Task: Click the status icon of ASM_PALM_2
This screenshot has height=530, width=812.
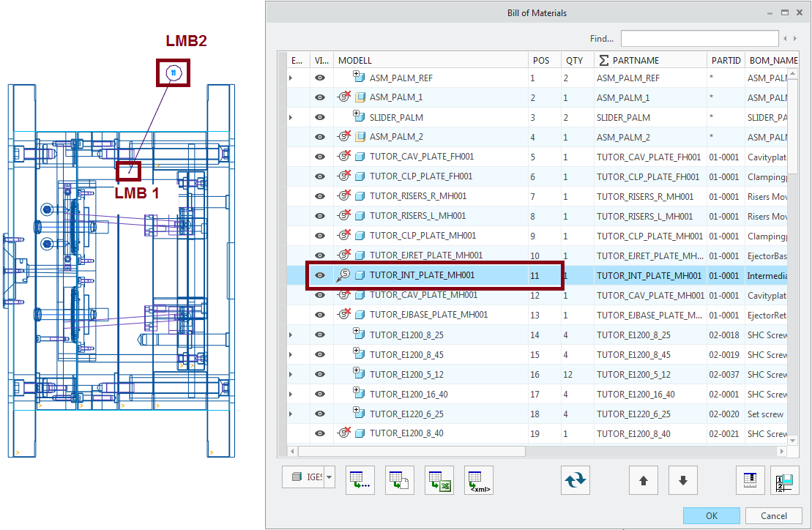Action: [x=344, y=137]
